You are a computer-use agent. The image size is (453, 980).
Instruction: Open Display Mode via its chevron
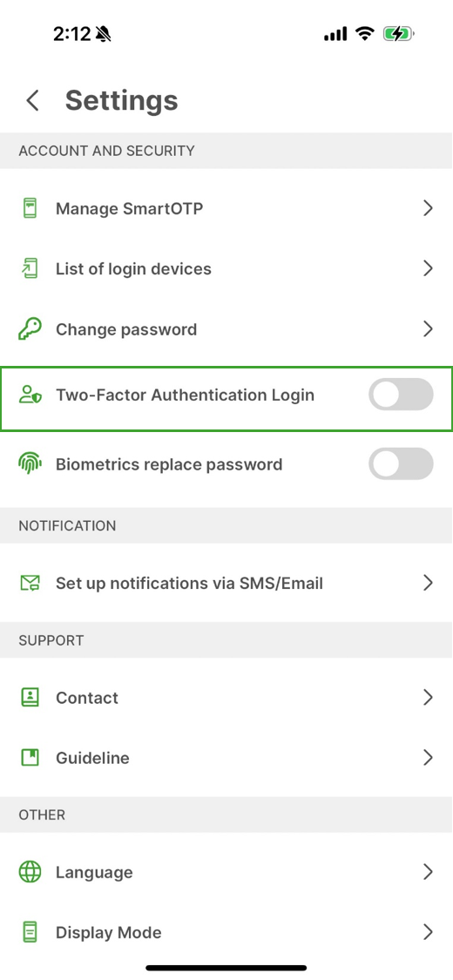point(428,932)
